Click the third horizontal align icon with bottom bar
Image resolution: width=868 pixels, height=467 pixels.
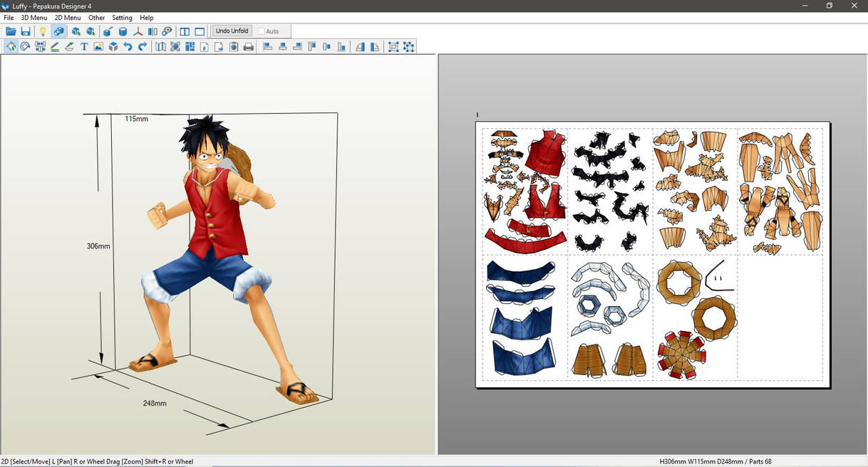[297, 47]
